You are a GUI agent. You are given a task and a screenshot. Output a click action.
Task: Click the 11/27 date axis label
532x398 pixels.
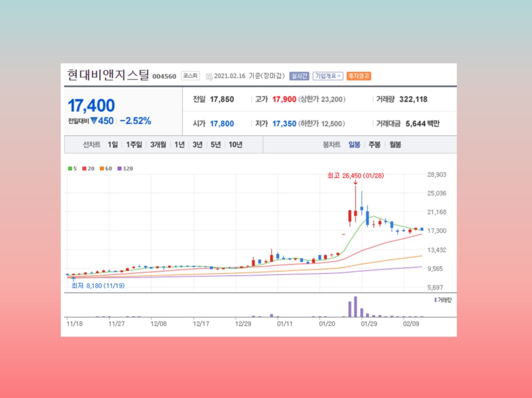(x=116, y=324)
